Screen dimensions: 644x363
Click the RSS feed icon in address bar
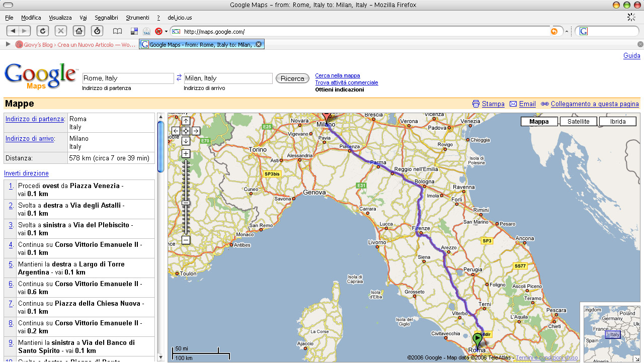coord(554,31)
